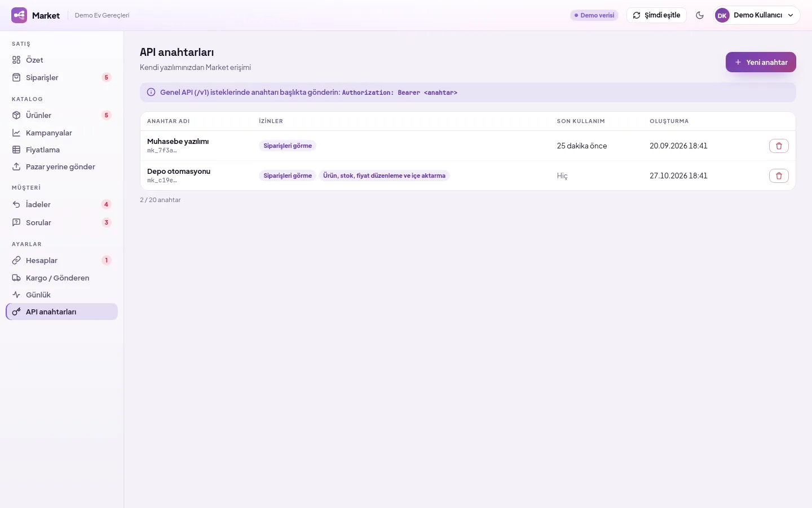Click the Günlük activity icon

(16, 295)
